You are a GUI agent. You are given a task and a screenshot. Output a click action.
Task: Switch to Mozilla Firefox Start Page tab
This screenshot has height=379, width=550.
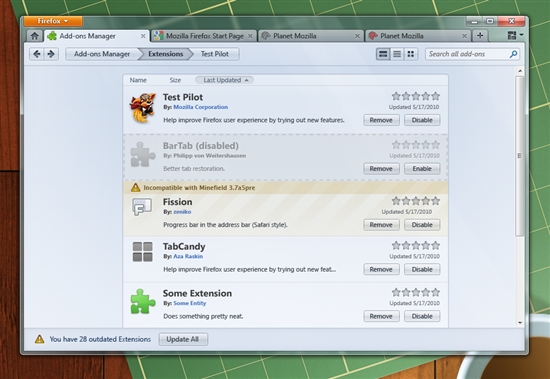[203, 36]
